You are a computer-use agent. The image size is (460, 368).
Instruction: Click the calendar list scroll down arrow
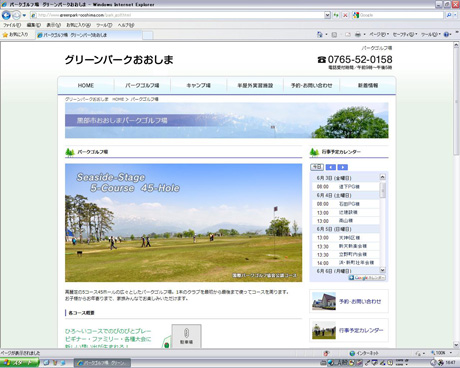[382, 270]
